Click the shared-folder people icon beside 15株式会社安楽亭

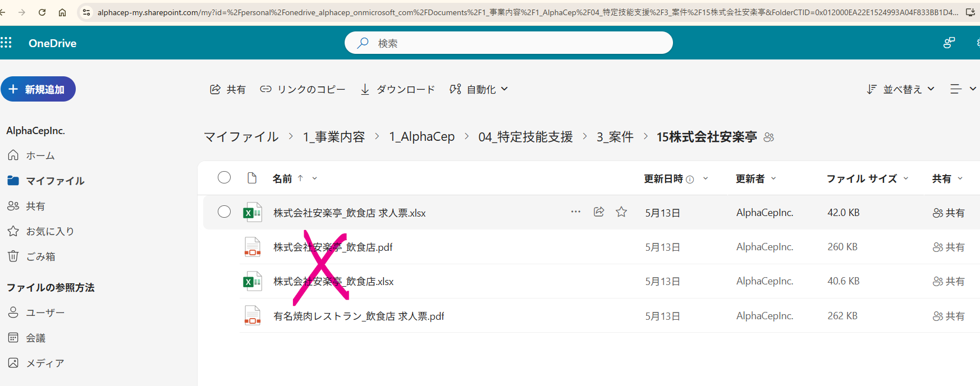[x=769, y=137]
